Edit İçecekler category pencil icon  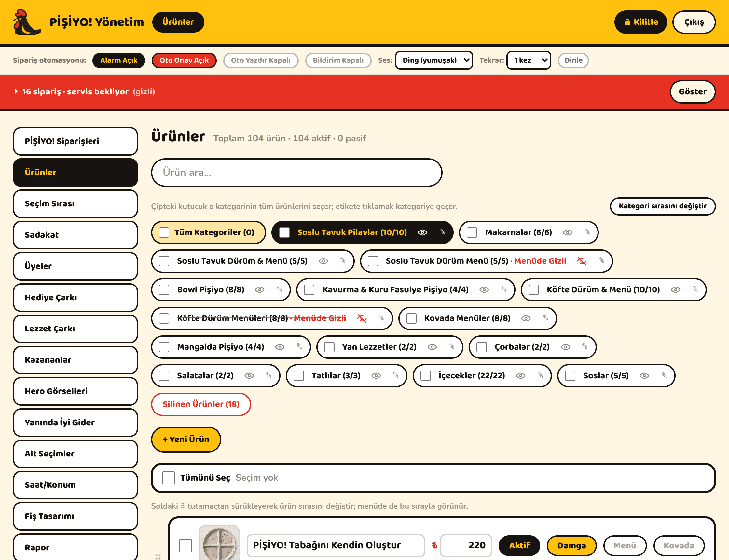tap(540, 375)
